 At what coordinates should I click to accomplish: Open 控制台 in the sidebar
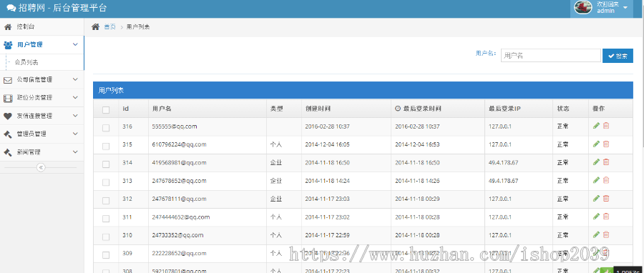click(x=26, y=26)
